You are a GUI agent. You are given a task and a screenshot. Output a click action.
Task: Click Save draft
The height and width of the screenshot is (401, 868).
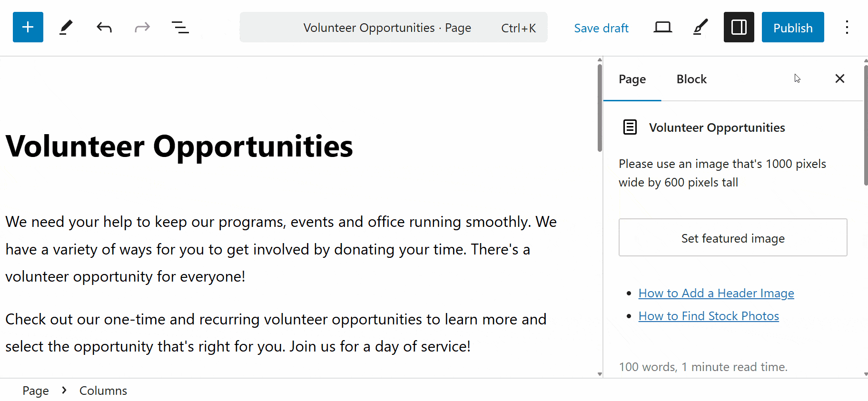(601, 28)
